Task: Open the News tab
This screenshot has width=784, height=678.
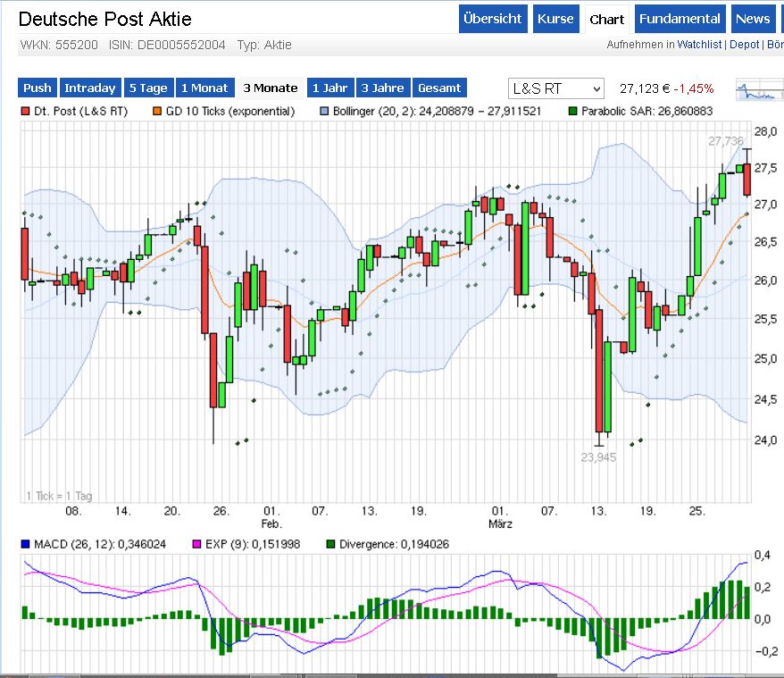Action: pos(753,19)
